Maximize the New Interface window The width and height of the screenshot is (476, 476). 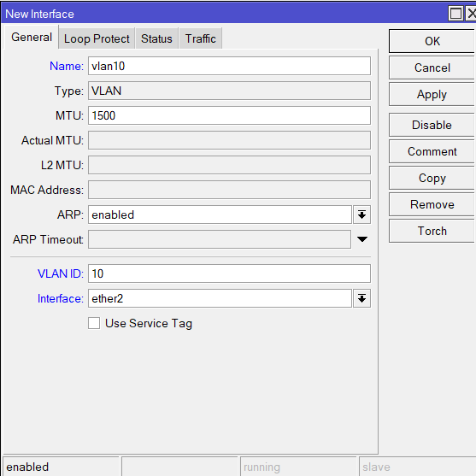pos(455,14)
